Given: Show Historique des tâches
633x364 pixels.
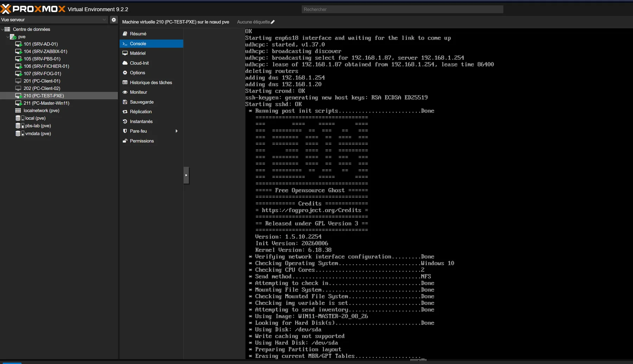Looking at the screenshot, I should (x=151, y=83).
